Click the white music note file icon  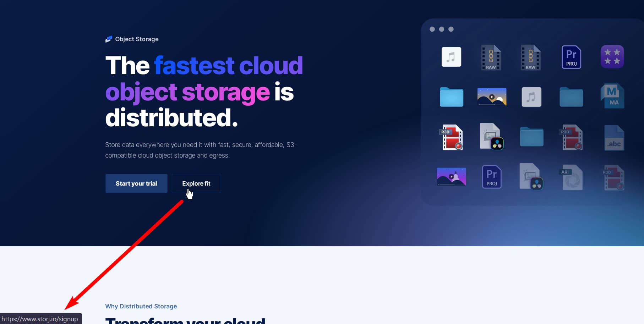tap(451, 57)
